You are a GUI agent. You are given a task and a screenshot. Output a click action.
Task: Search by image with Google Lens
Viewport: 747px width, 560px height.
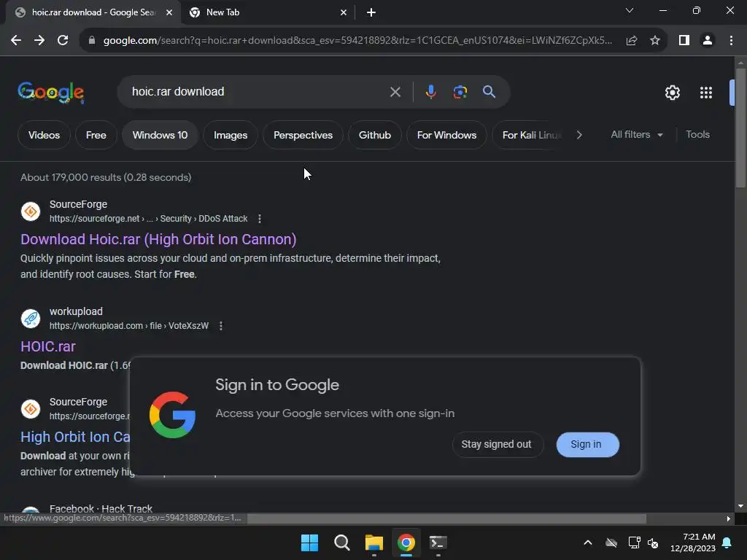click(460, 92)
